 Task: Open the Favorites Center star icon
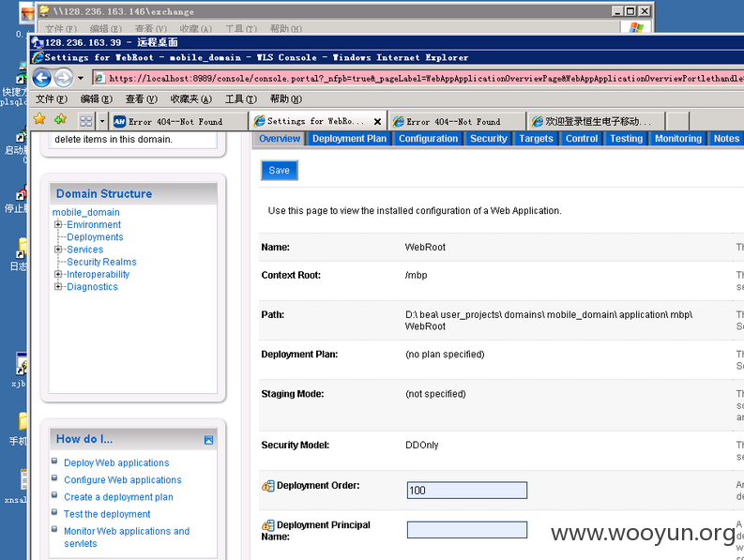pyautogui.click(x=39, y=119)
